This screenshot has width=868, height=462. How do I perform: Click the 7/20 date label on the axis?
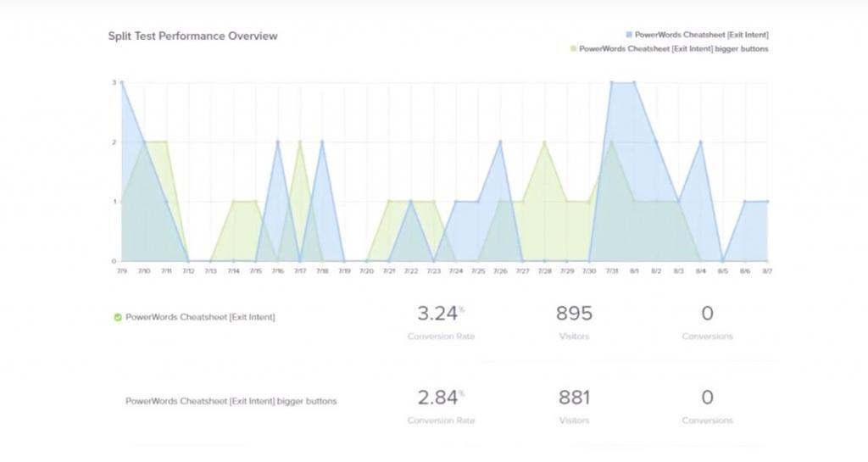point(366,271)
